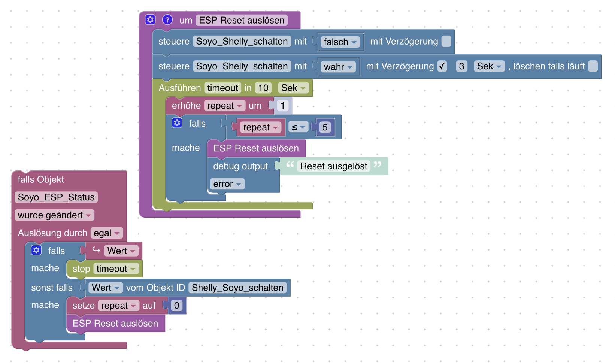Image resolution: width=615 pixels, height=364 pixels.
Task: Click the 'sonst falls' label
Action: 52,288
